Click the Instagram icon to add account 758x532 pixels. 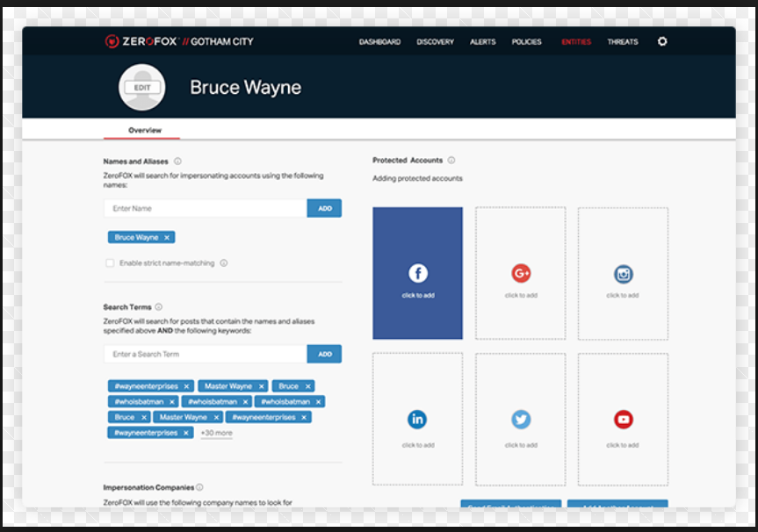[624, 274]
